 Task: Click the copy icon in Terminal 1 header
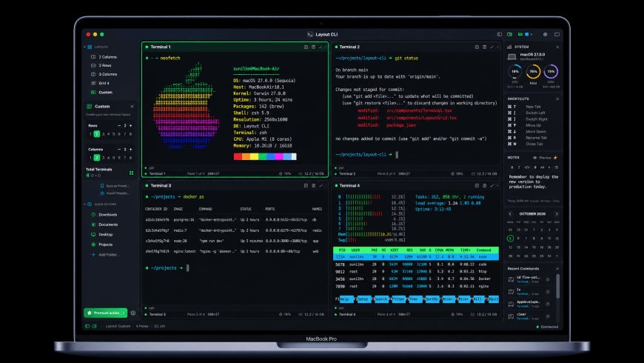(306, 47)
